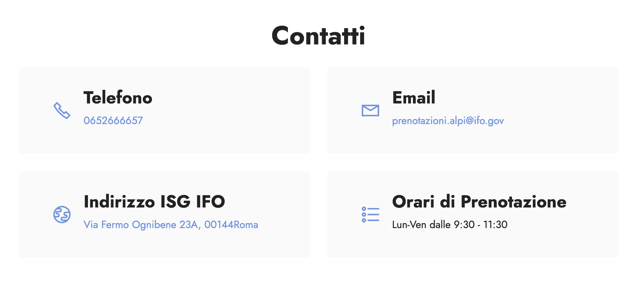Viewport: 644px width, 305px height.
Task: Open the prenotazioni.alpi@ifo.gov email link
Action: click(x=448, y=121)
